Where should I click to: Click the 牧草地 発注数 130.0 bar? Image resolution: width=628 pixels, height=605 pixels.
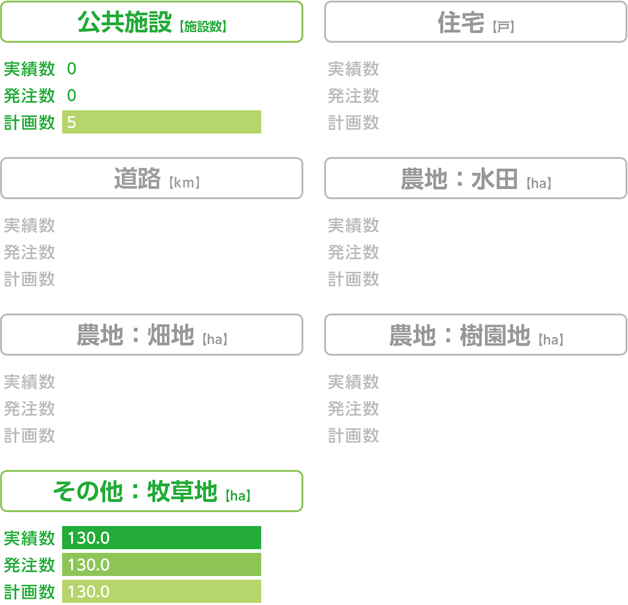(x=161, y=565)
